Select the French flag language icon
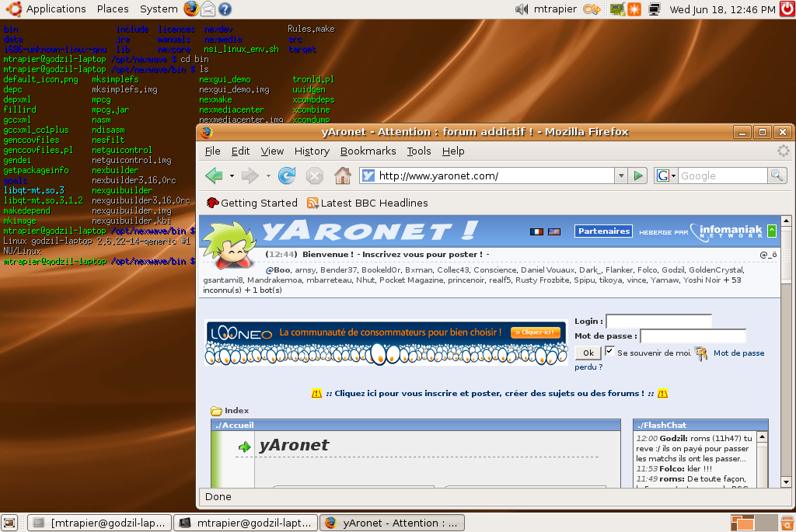 pyautogui.click(x=536, y=231)
